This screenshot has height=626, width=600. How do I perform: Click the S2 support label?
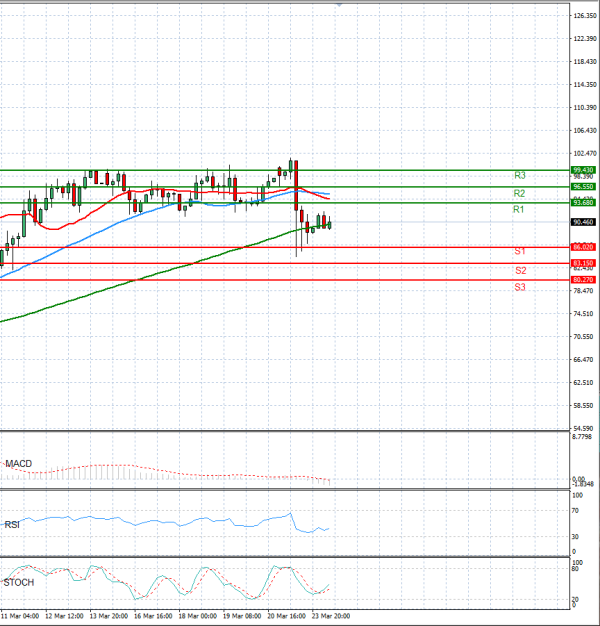(520, 270)
